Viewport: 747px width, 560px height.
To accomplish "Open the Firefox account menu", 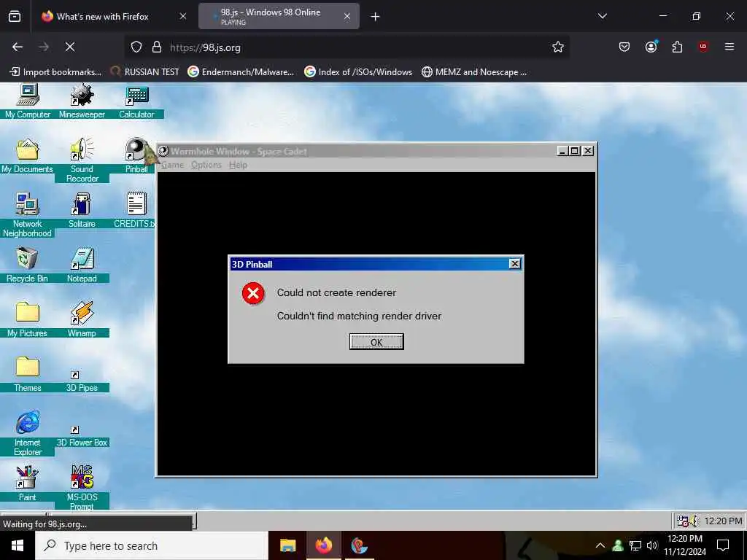I will pos(651,47).
